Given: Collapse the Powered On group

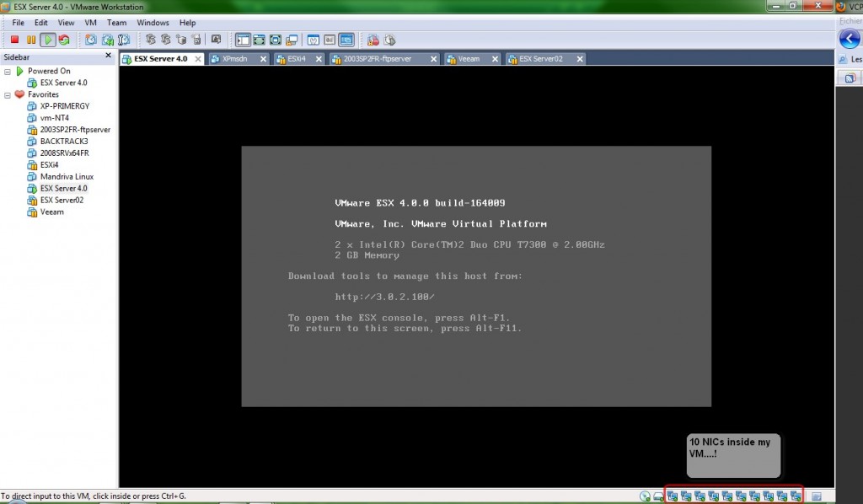Looking at the screenshot, I should click(x=7, y=70).
